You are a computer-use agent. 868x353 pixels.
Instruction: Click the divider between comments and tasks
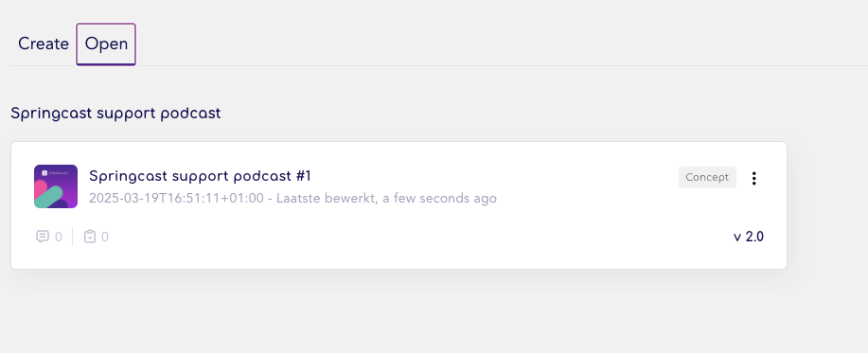coord(73,237)
